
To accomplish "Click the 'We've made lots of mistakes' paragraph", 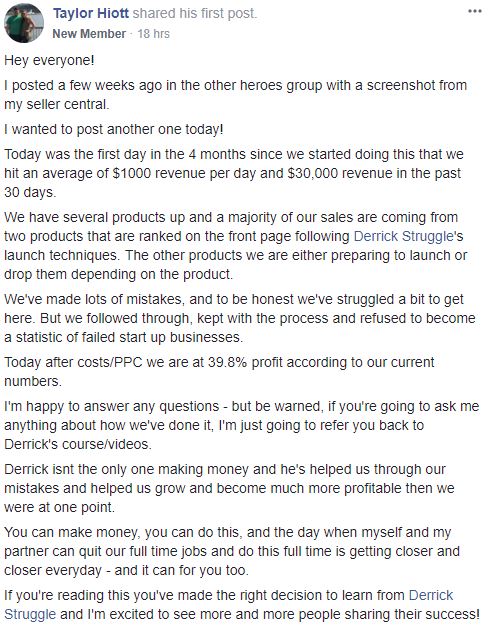I will [240, 318].
